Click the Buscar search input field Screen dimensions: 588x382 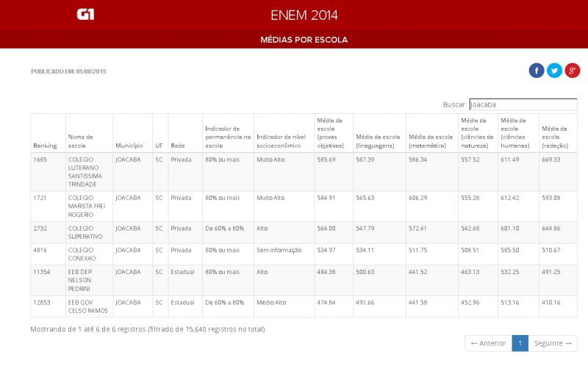[523, 104]
